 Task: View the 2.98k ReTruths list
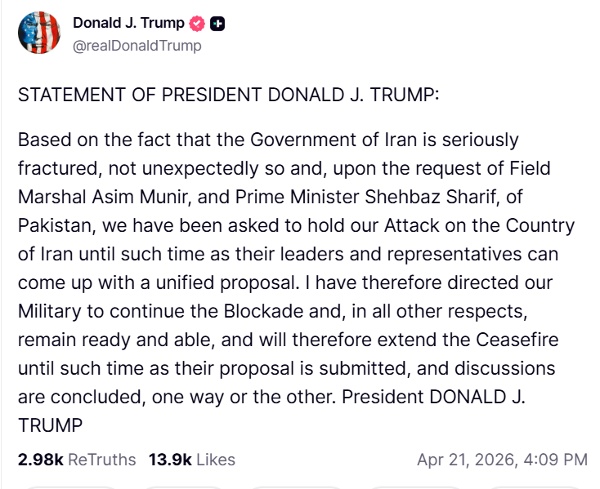(77, 460)
